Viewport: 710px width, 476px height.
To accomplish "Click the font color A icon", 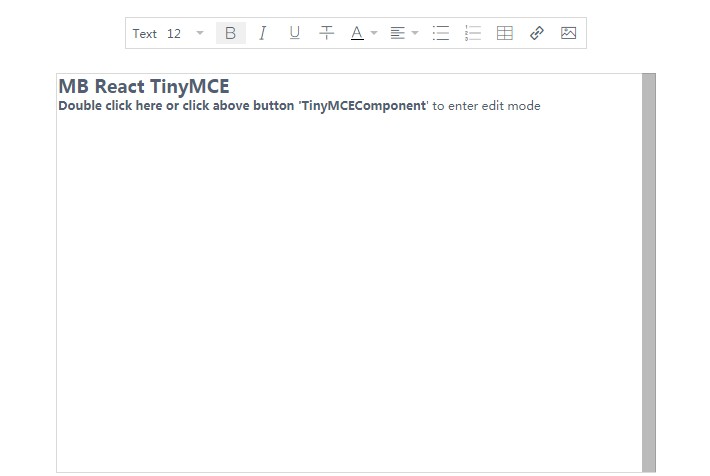I will coord(357,33).
